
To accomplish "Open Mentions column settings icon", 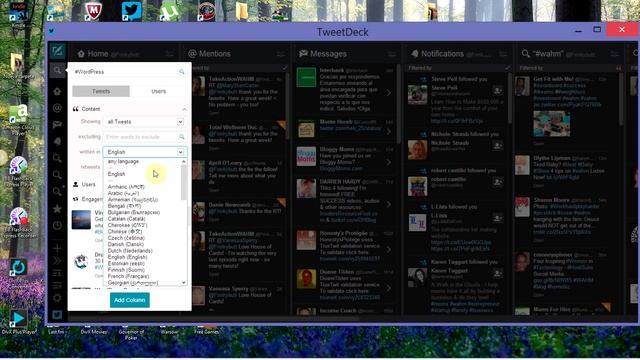I will coord(281,54).
